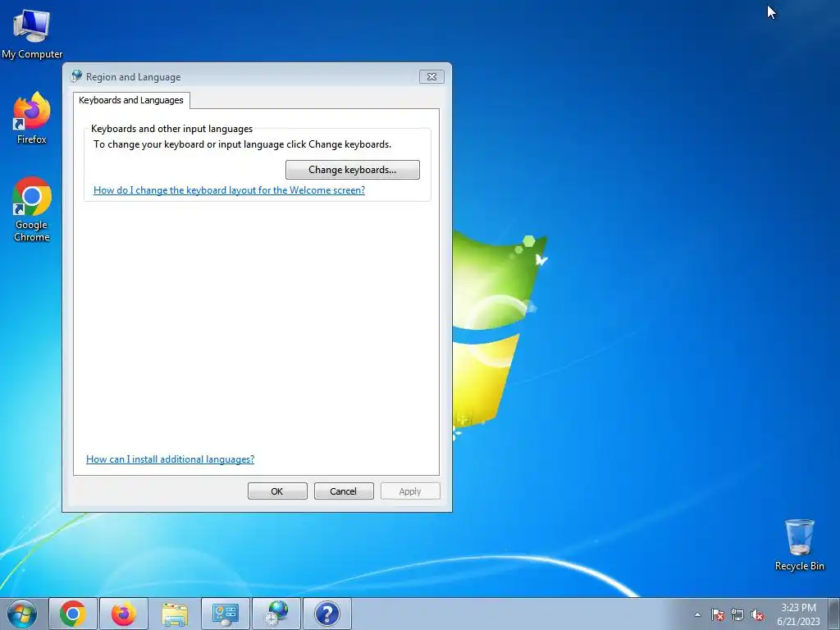Launch Firefox from the taskbar
840x630 pixels.
click(x=124, y=614)
